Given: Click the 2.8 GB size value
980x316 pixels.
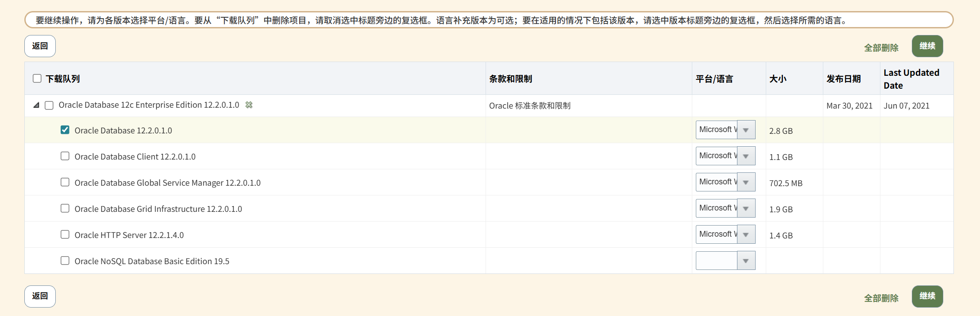Looking at the screenshot, I should click(781, 131).
